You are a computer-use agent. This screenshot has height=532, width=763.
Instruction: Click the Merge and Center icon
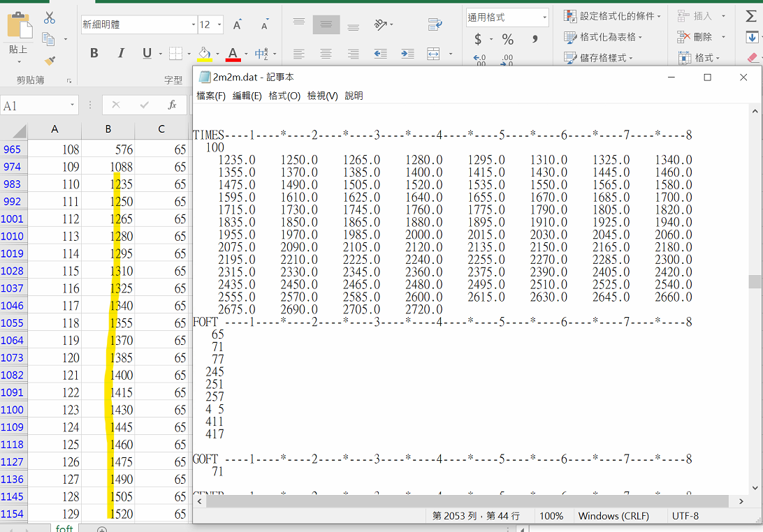433,54
